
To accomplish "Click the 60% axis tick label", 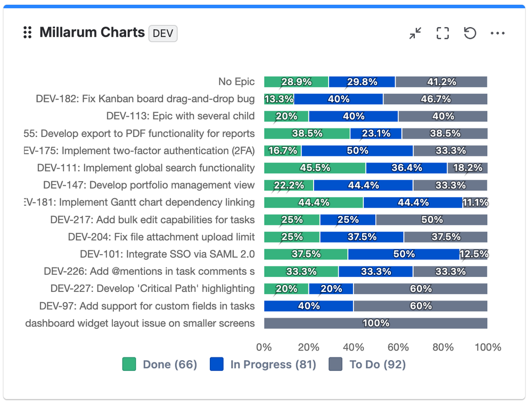I will pyautogui.click(x=398, y=347).
